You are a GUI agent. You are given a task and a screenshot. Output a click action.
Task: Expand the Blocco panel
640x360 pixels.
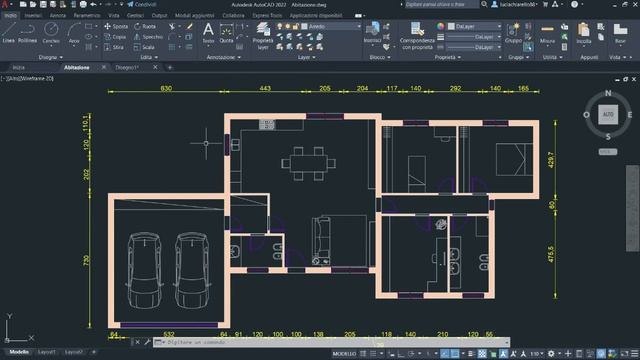tap(380, 58)
